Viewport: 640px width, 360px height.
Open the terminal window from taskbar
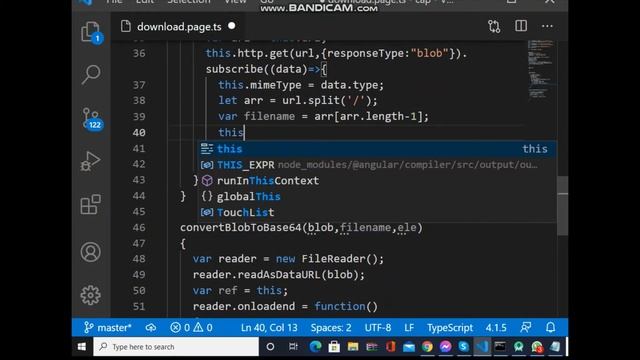500,347
